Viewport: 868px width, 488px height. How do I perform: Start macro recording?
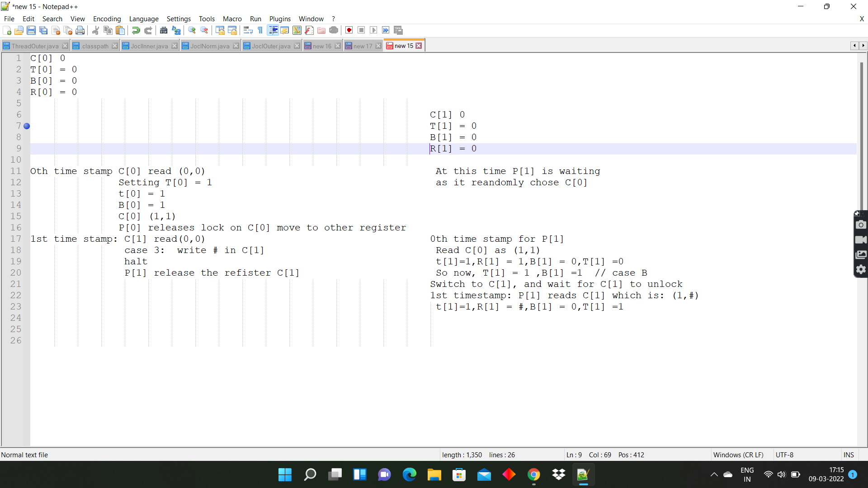point(349,30)
